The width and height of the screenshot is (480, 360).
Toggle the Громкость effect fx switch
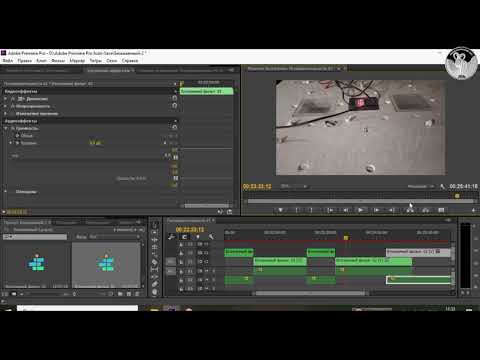(13, 128)
